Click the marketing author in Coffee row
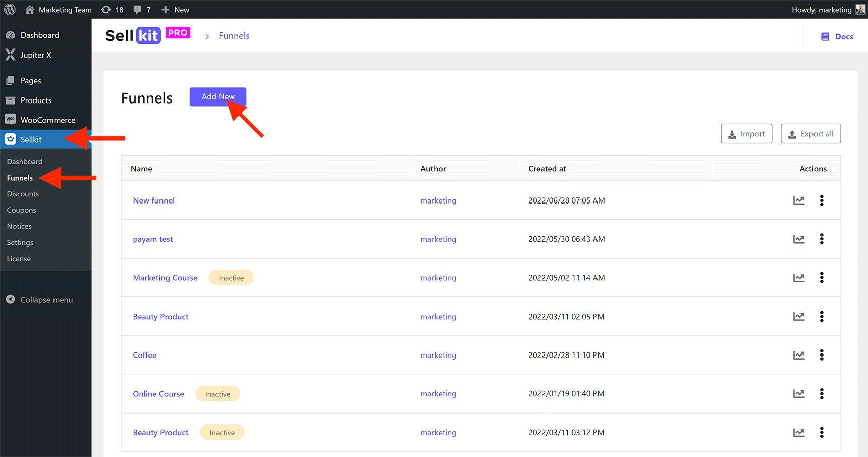The width and height of the screenshot is (868, 457). [x=438, y=355]
